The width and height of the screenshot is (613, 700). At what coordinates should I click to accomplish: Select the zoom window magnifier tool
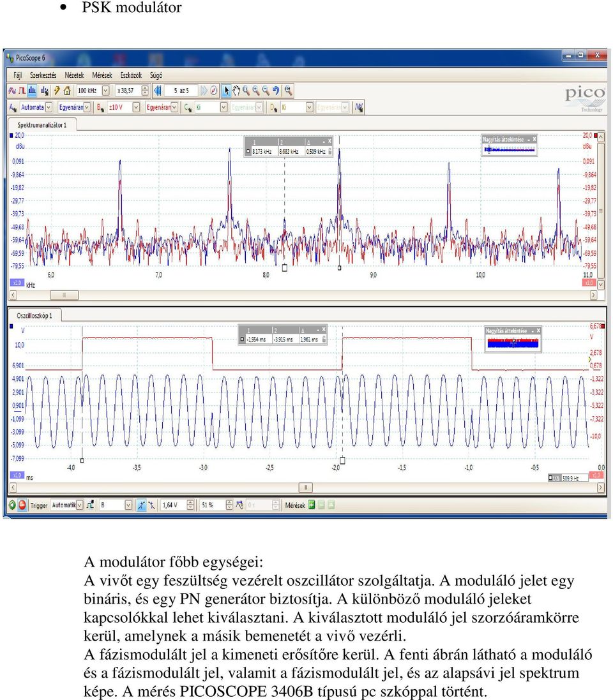tap(246, 91)
